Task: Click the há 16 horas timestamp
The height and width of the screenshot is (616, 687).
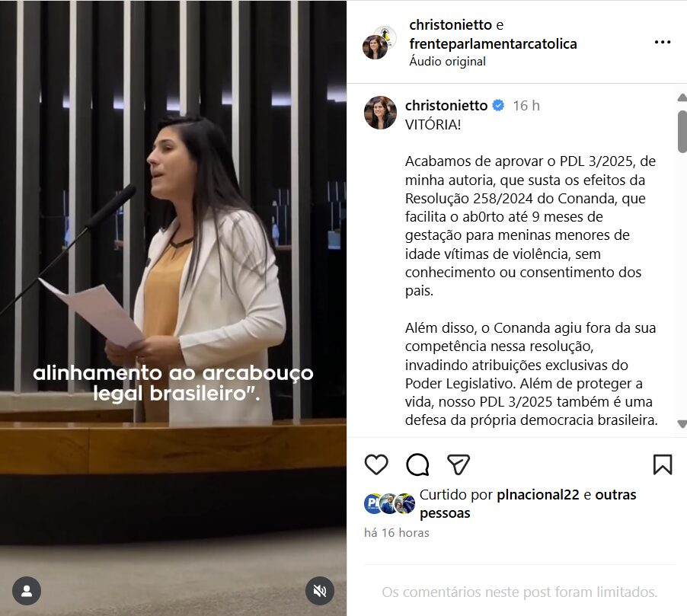Action: [397, 533]
